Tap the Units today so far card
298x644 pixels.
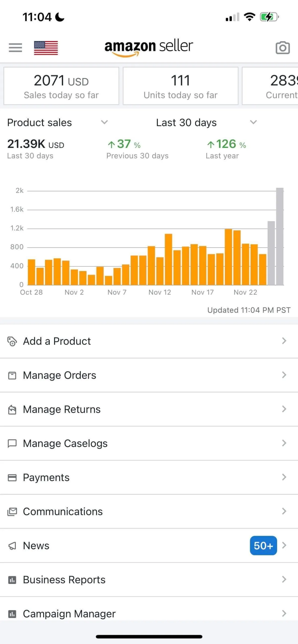(180, 86)
